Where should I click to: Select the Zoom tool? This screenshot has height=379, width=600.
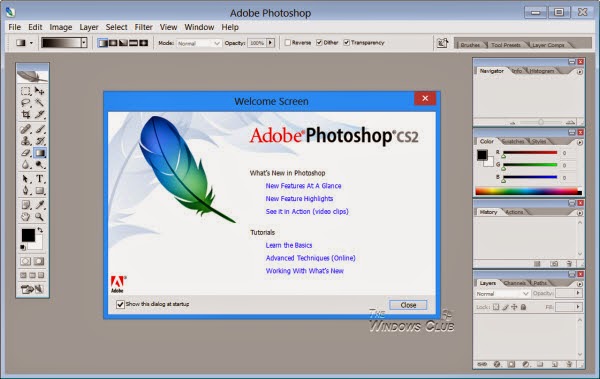coord(39,217)
